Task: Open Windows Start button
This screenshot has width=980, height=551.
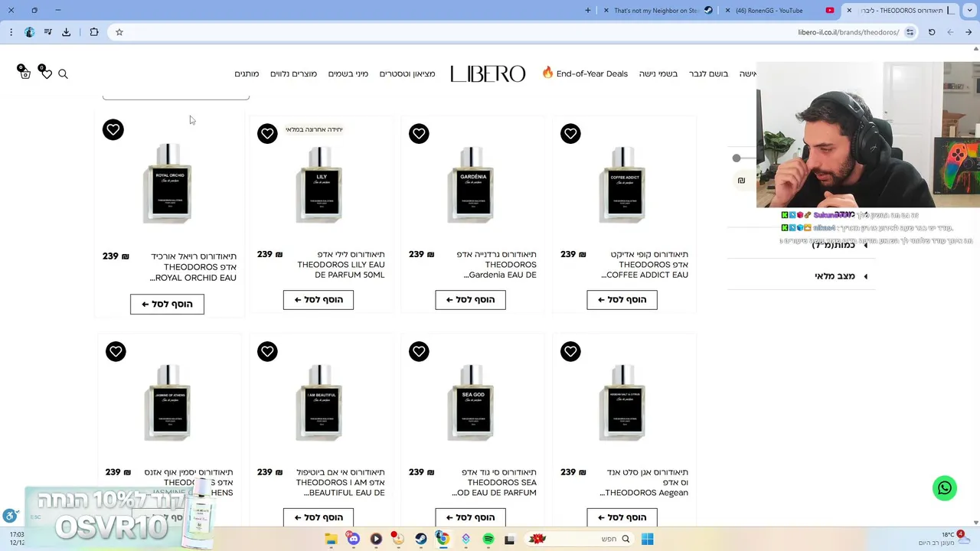Action: [647, 539]
